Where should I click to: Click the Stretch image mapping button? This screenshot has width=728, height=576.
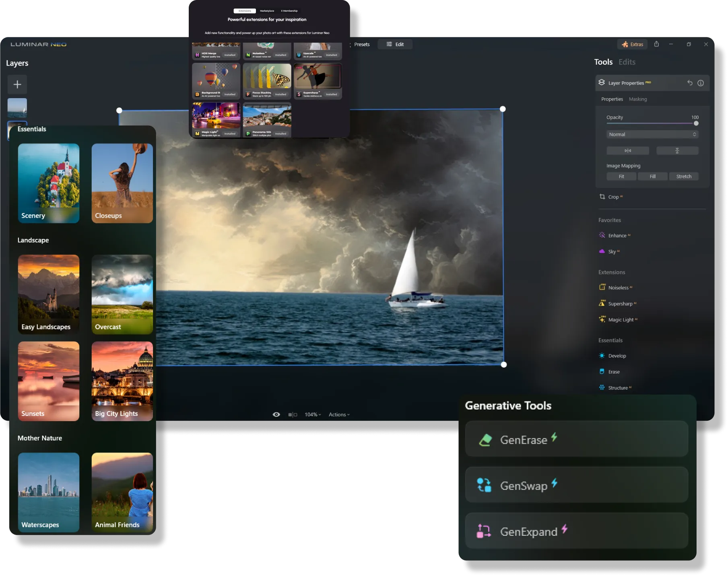tap(684, 176)
